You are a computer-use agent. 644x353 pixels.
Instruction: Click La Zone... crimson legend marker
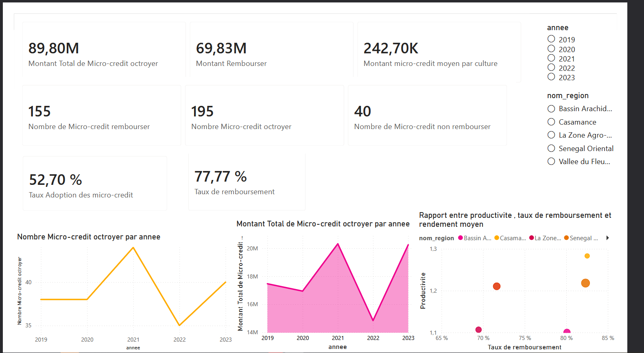pos(531,238)
